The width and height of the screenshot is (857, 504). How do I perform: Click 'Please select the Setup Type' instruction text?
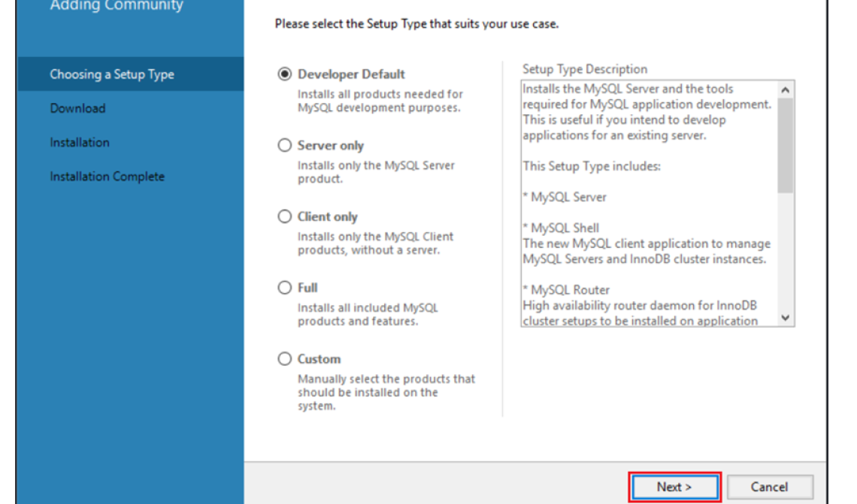pyautogui.click(x=416, y=24)
